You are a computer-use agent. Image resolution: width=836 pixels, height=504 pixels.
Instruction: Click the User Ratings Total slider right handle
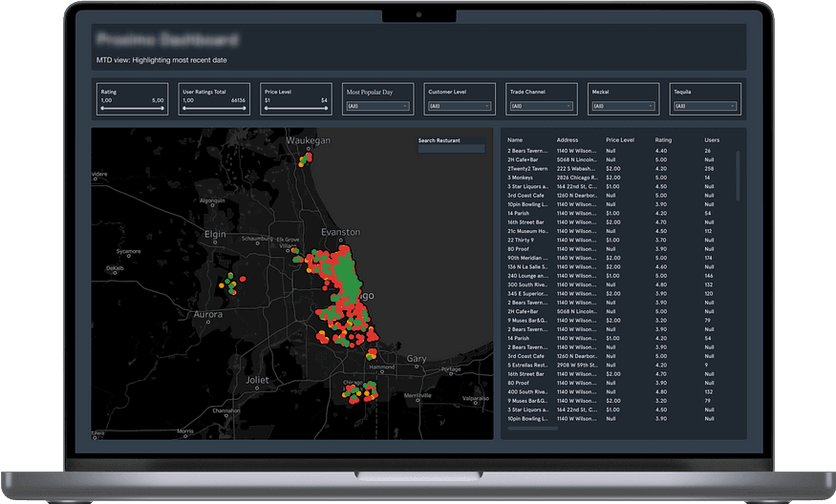[x=245, y=108]
